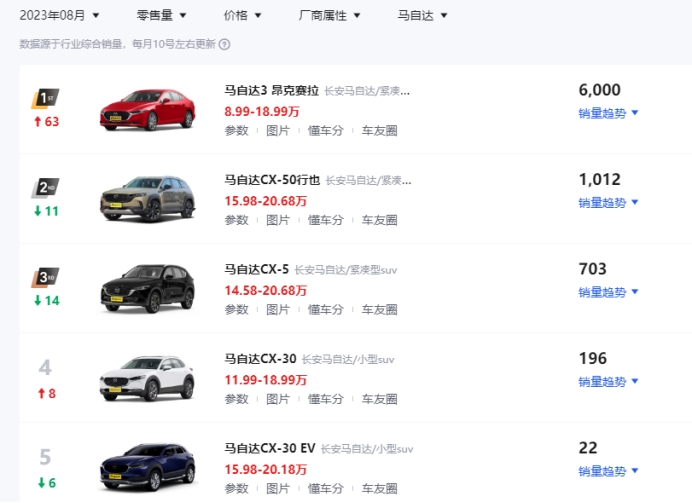Open the 马自达CX-50行也 title link
The width and height of the screenshot is (692, 503).
(x=272, y=180)
